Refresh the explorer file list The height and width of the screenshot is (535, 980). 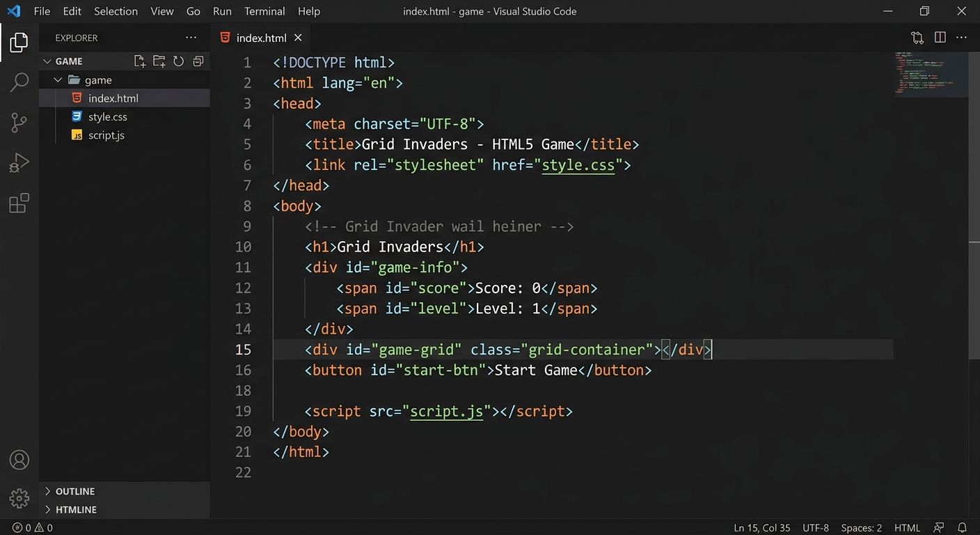click(x=178, y=61)
